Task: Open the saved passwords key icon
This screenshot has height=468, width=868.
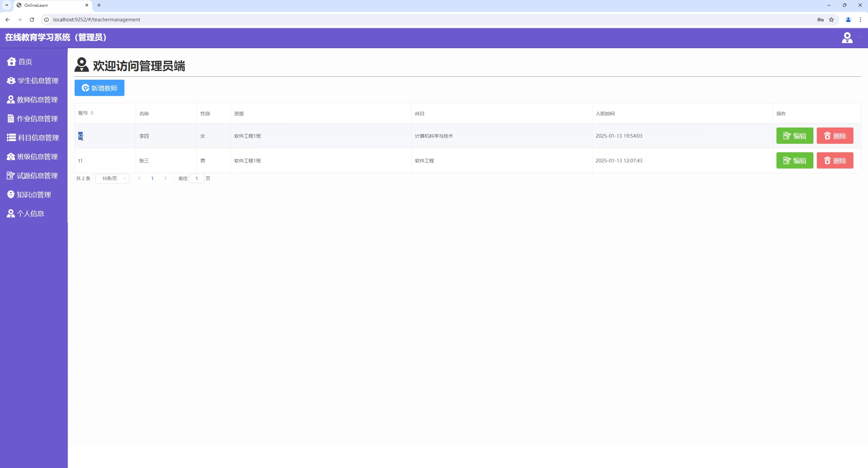Action: (821, 20)
